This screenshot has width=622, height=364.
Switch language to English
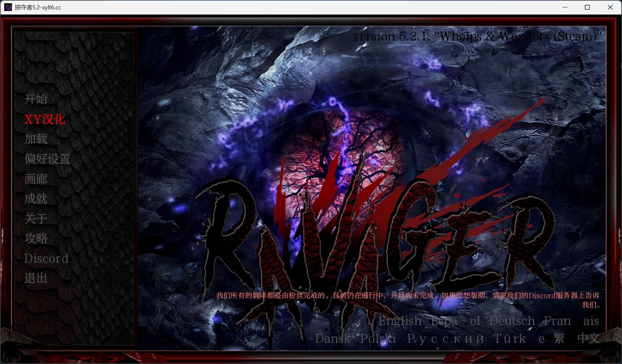[x=400, y=321]
